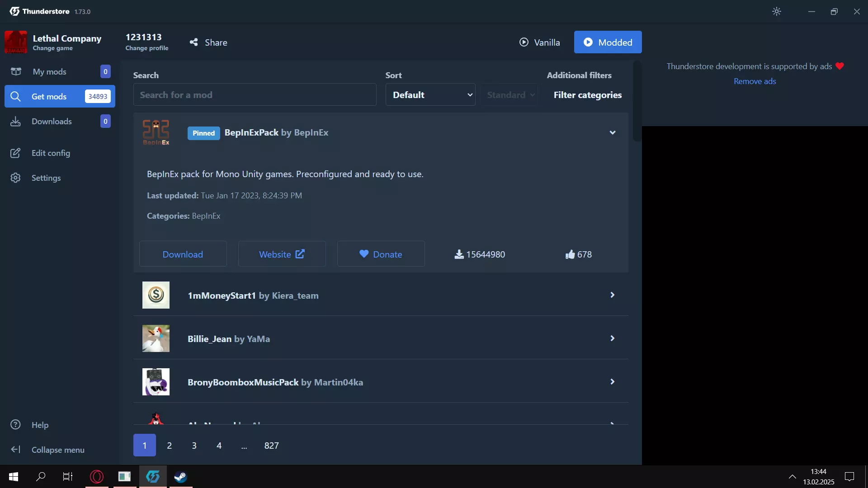
Task: Open the Edit config sidebar item
Action: tap(51, 153)
